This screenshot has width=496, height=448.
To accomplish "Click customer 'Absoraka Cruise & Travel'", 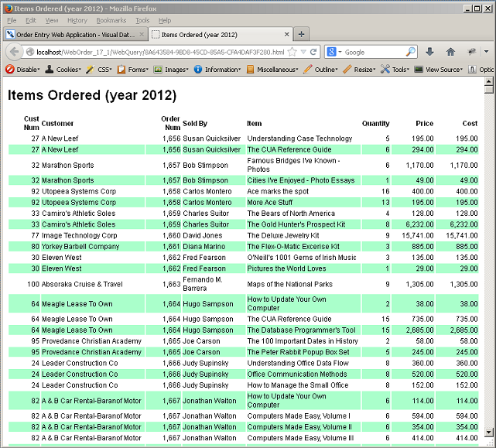I will [82, 284].
